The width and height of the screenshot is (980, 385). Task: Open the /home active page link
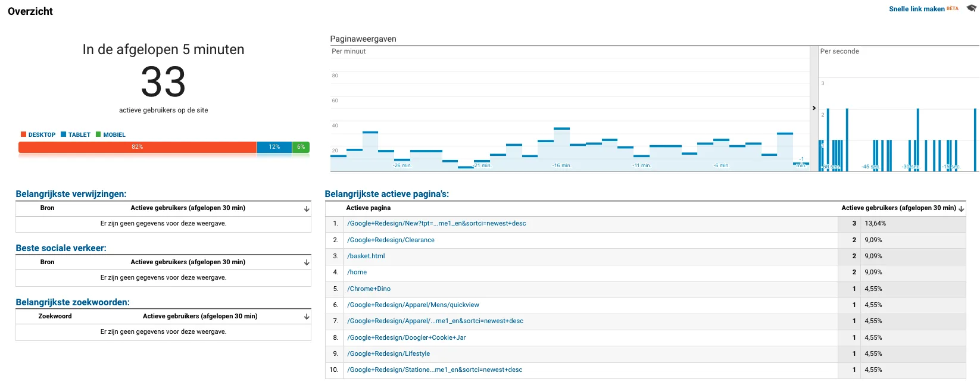click(357, 272)
